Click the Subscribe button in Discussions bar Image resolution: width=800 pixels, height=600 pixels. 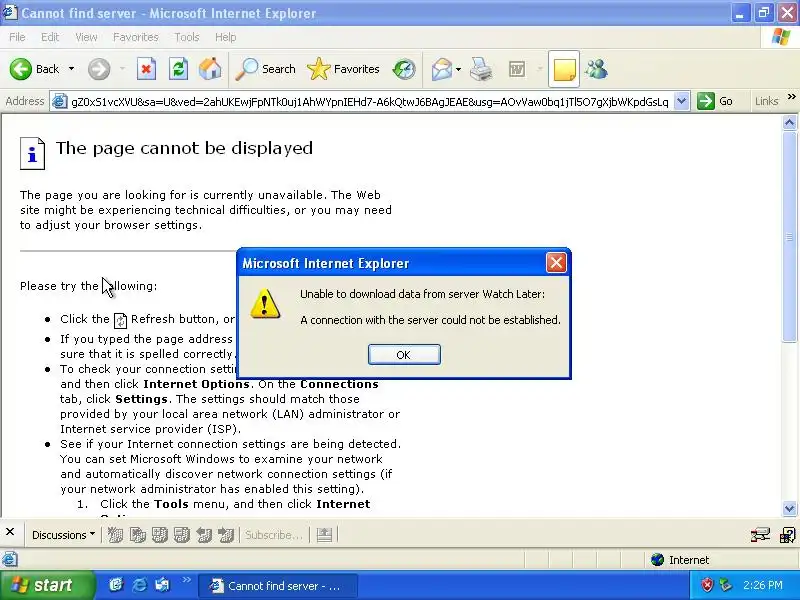point(273,535)
